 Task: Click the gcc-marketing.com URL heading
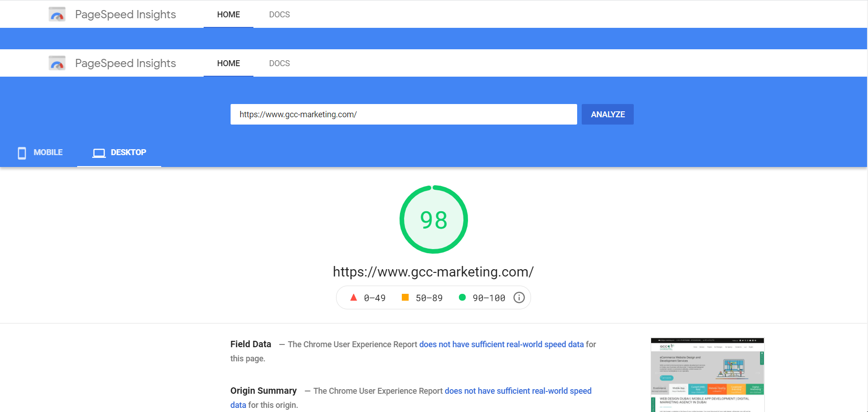(433, 272)
